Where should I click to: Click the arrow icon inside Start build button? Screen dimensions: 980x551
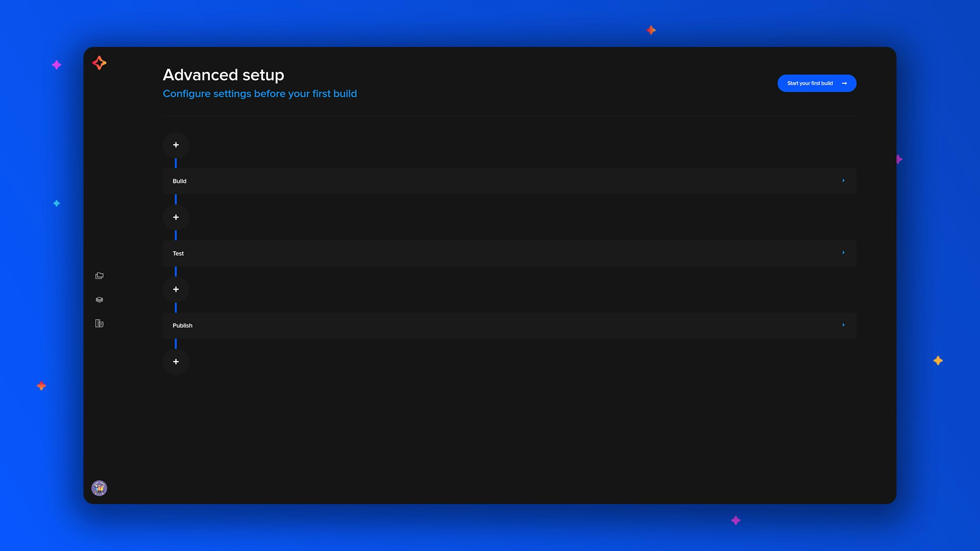point(845,83)
